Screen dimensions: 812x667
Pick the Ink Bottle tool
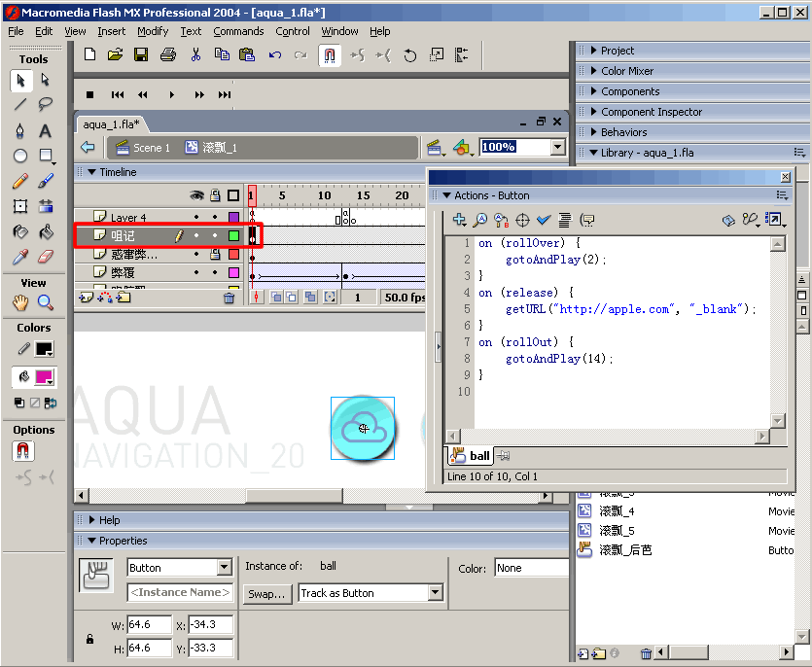tap(20, 231)
